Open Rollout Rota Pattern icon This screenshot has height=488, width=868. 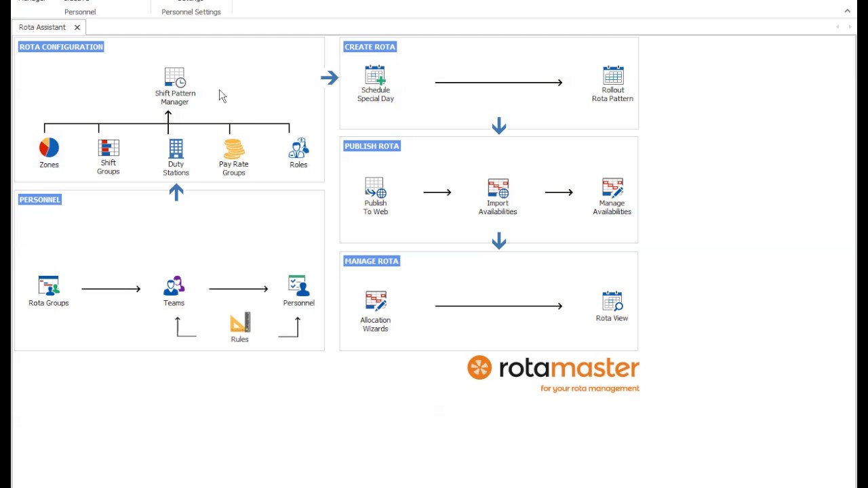click(613, 75)
